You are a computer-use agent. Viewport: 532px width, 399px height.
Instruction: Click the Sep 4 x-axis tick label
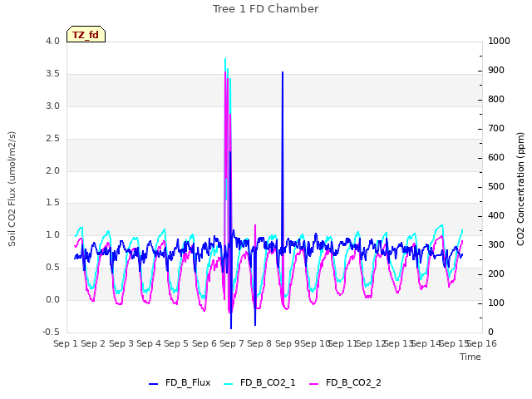click(x=149, y=343)
